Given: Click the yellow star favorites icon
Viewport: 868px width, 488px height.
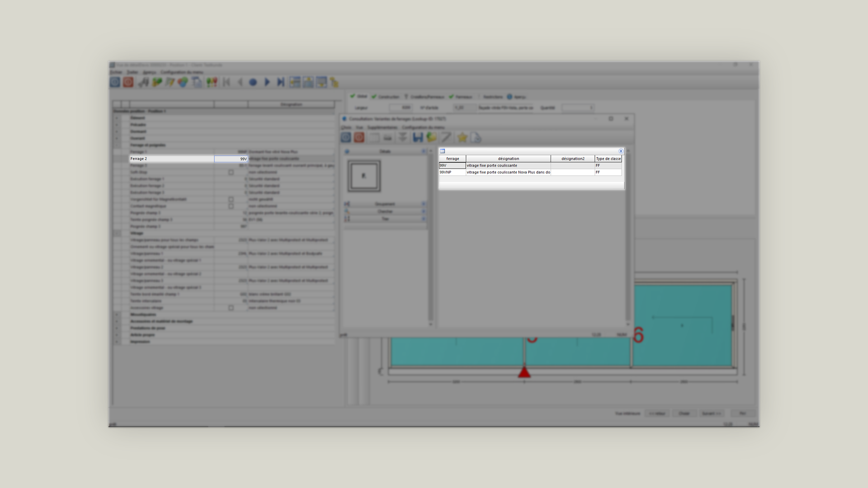Looking at the screenshot, I should pyautogui.click(x=462, y=137).
